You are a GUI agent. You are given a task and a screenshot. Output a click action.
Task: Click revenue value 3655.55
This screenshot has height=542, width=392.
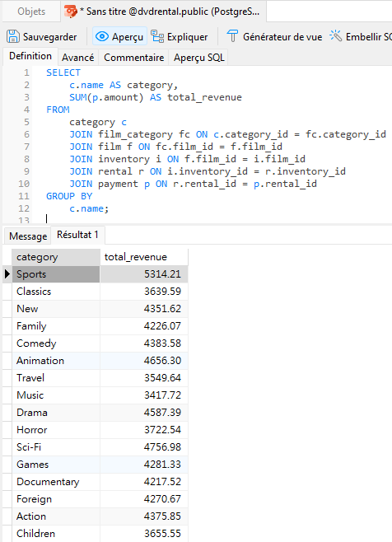162,534
